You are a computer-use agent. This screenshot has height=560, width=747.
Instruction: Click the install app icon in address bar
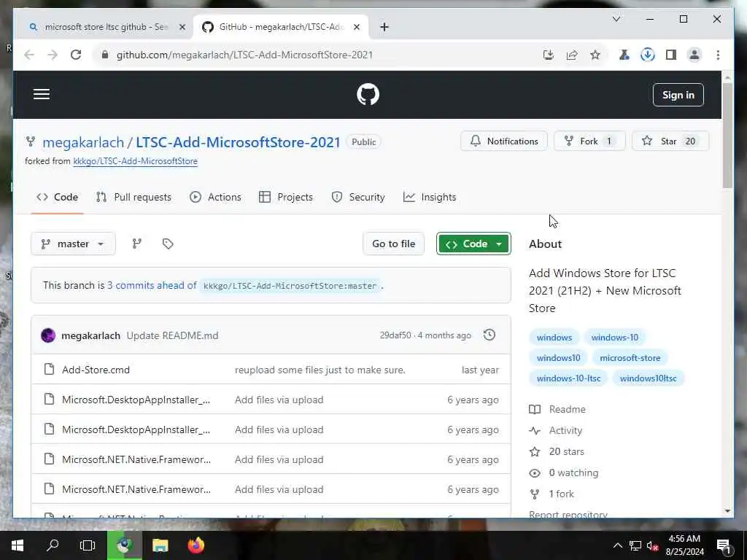click(x=549, y=55)
